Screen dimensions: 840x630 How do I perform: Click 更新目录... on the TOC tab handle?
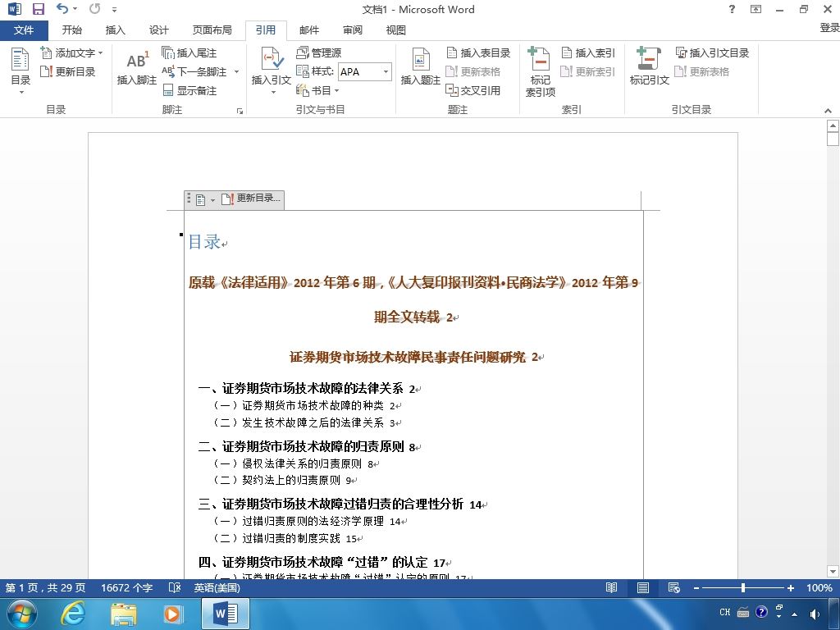[x=251, y=199]
